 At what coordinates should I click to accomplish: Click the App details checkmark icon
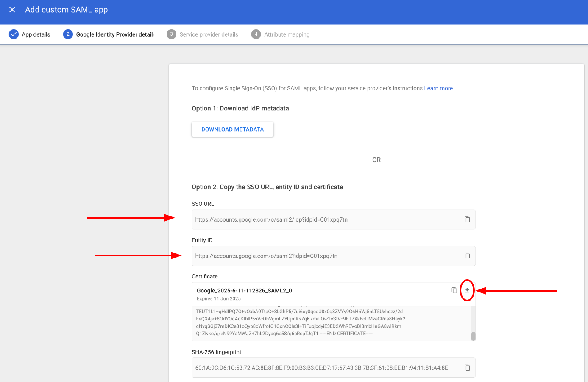pos(14,34)
